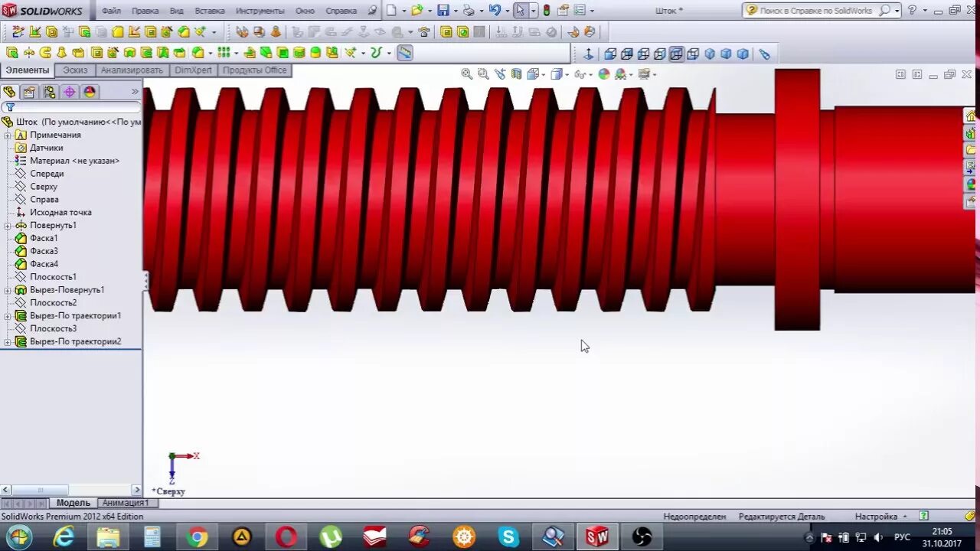The height and width of the screenshot is (551, 980).
Task: Click the linear pattern grid icon
Action: (224, 53)
